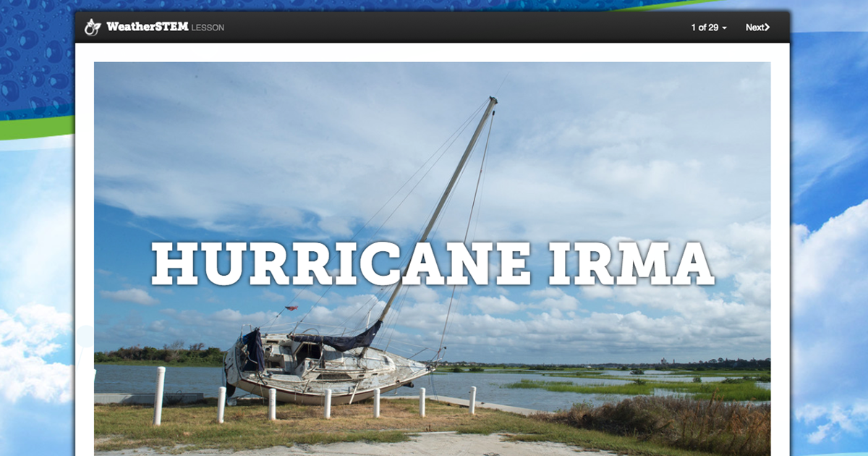
Task: Advance slides with the Next button
Action: tap(756, 27)
